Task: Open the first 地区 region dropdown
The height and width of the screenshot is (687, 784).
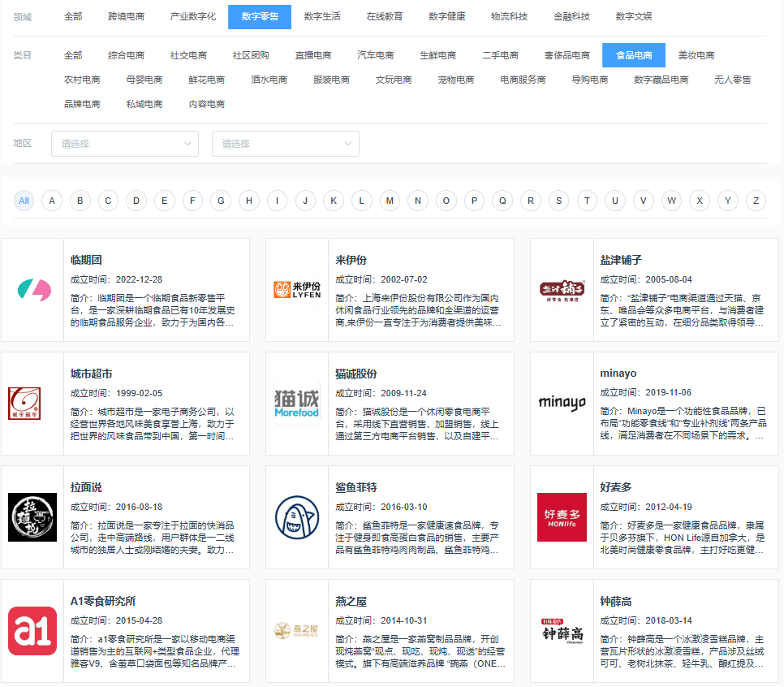Action: tap(125, 144)
